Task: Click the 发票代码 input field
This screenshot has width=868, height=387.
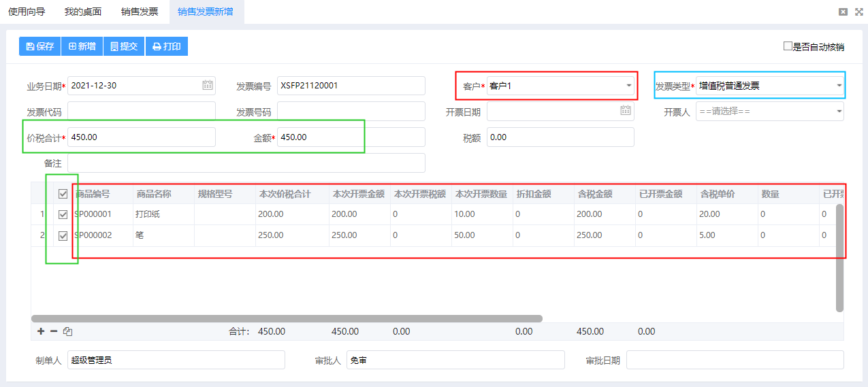Action: [x=142, y=112]
